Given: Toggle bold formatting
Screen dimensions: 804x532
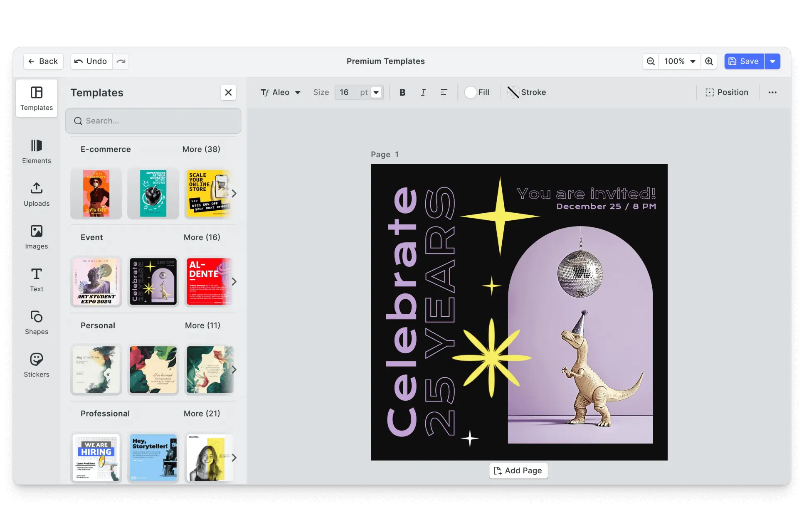Looking at the screenshot, I should point(402,92).
